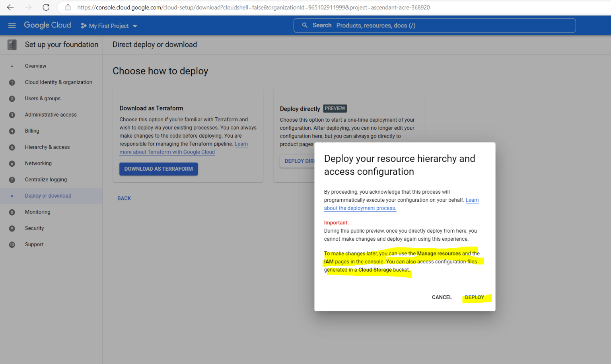Image resolution: width=611 pixels, height=364 pixels.
Task: Click the site security lock icon
Action: (68, 7)
